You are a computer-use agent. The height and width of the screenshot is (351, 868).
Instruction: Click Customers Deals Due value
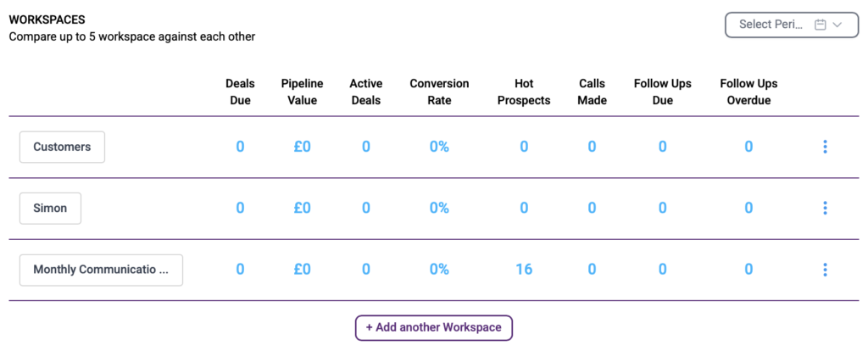[240, 147]
